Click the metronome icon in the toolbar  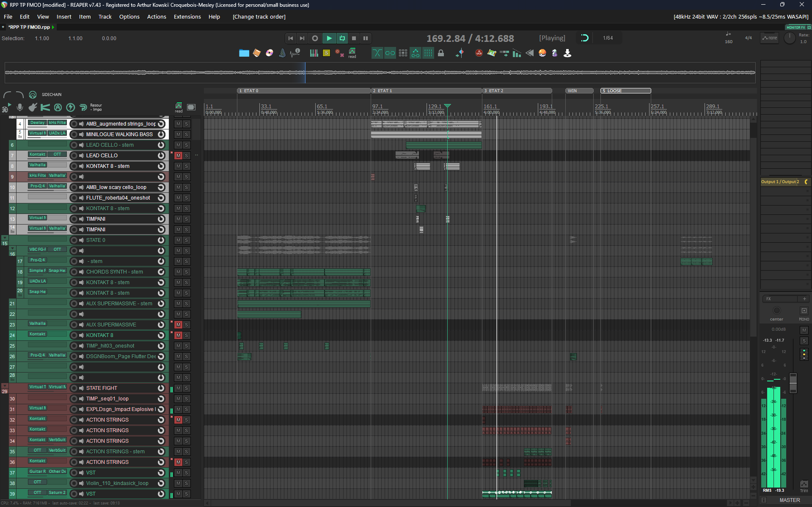pyautogui.click(x=282, y=53)
